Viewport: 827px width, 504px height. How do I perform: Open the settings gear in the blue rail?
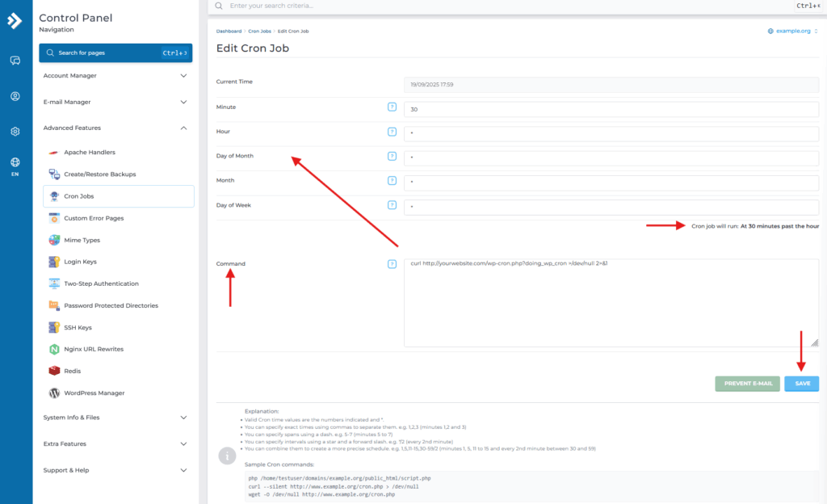15,131
